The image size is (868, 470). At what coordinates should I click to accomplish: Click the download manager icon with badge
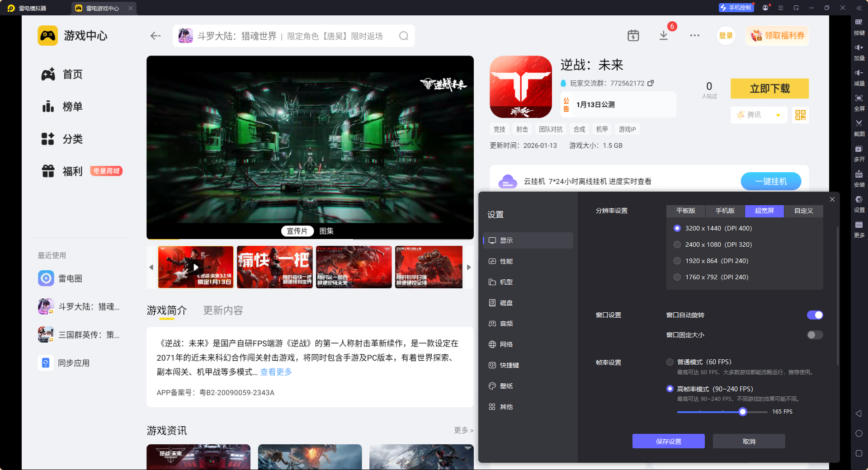pos(664,35)
